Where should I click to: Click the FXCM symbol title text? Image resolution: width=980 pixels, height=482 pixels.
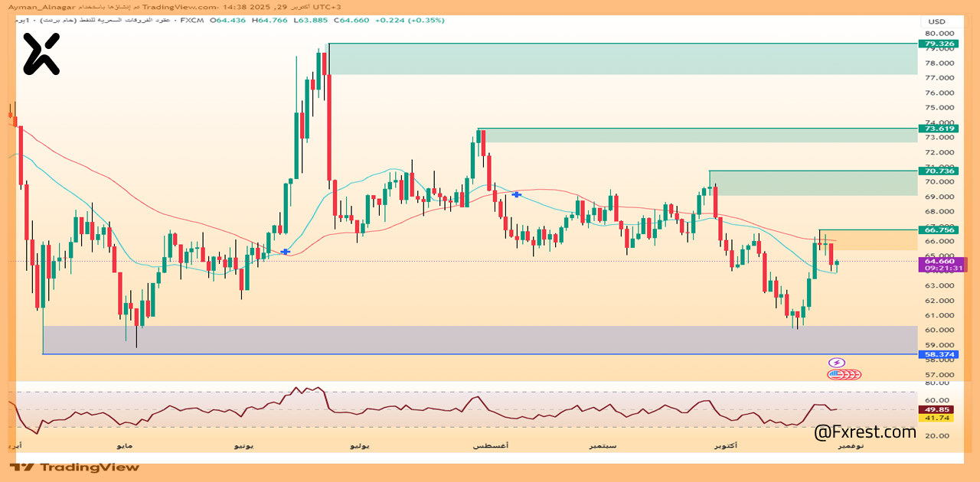pos(191,20)
